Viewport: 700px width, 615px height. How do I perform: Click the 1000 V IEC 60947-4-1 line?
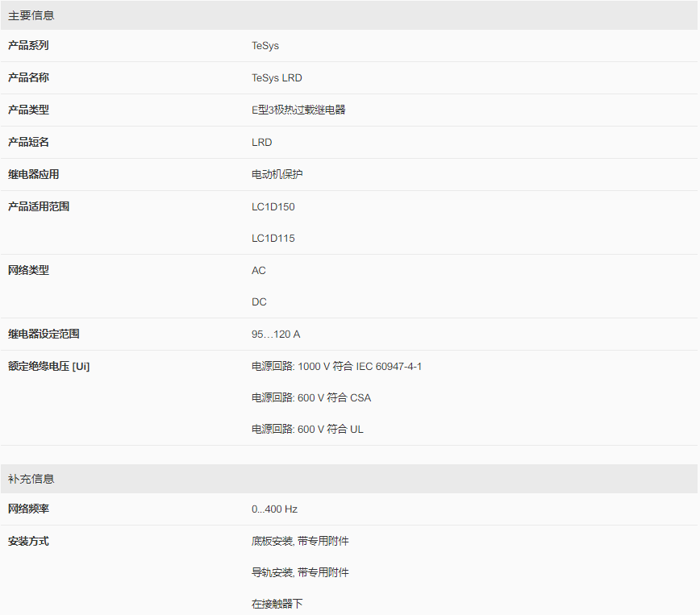coord(336,367)
